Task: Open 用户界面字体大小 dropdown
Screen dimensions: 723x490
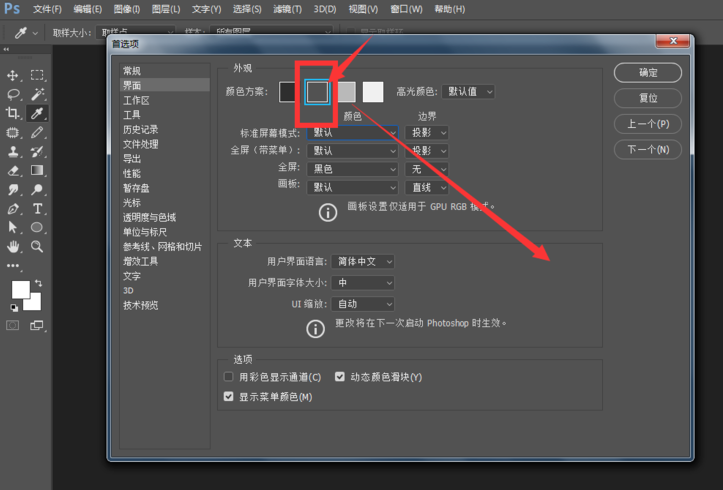Action: click(x=363, y=283)
